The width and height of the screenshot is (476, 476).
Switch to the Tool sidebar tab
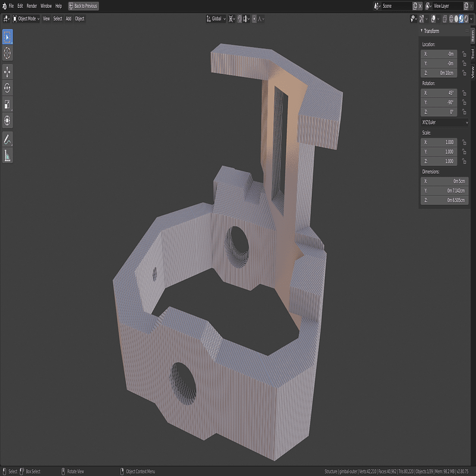472,54
